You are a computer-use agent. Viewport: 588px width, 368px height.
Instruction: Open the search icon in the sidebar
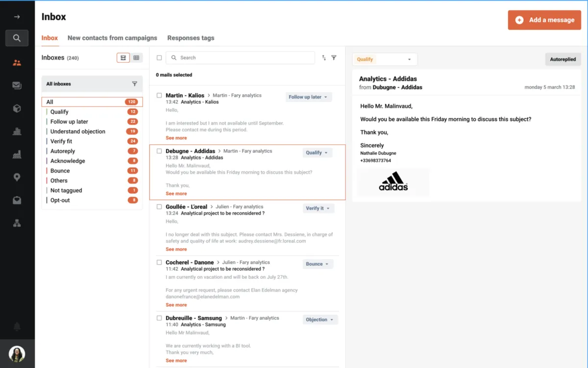[17, 38]
